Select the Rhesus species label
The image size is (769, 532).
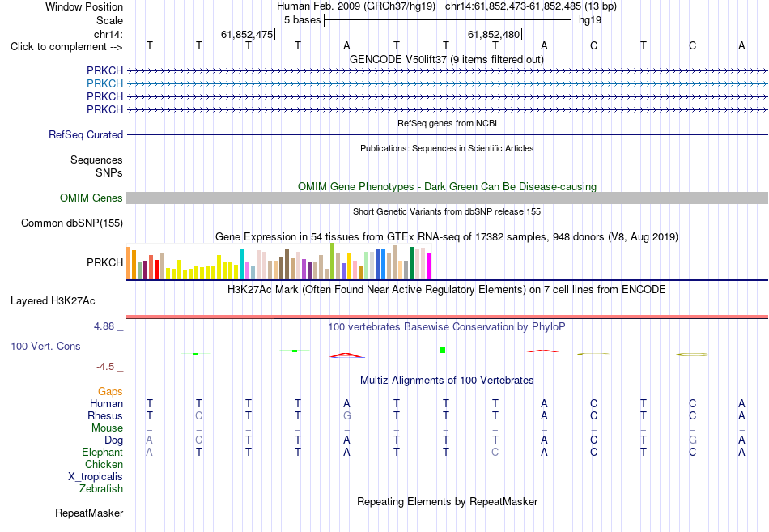pos(105,415)
